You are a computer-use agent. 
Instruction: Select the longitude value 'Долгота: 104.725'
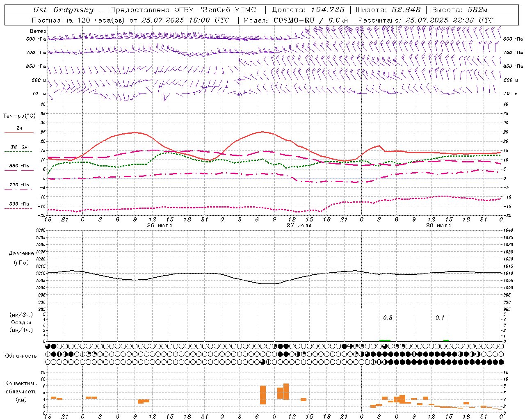tap(308, 10)
